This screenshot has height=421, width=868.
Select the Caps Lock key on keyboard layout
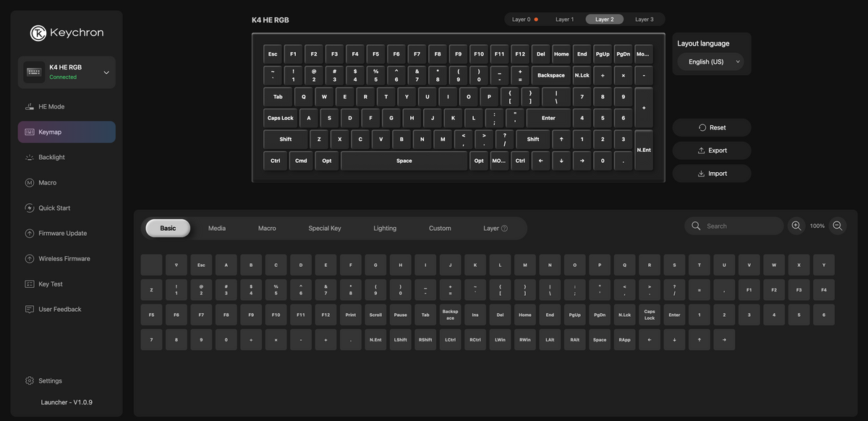(281, 118)
